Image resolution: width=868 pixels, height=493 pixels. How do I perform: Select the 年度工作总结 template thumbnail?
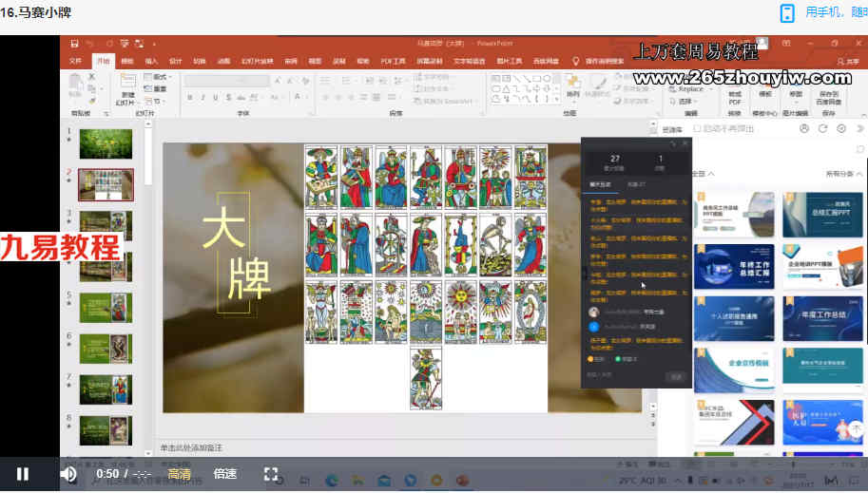point(822,318)
